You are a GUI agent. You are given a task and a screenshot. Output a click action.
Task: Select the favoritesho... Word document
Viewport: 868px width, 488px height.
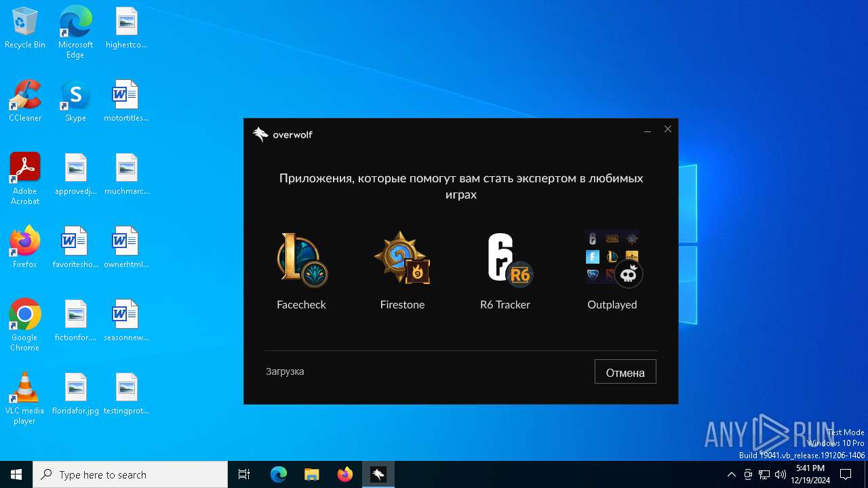point(75,247)
